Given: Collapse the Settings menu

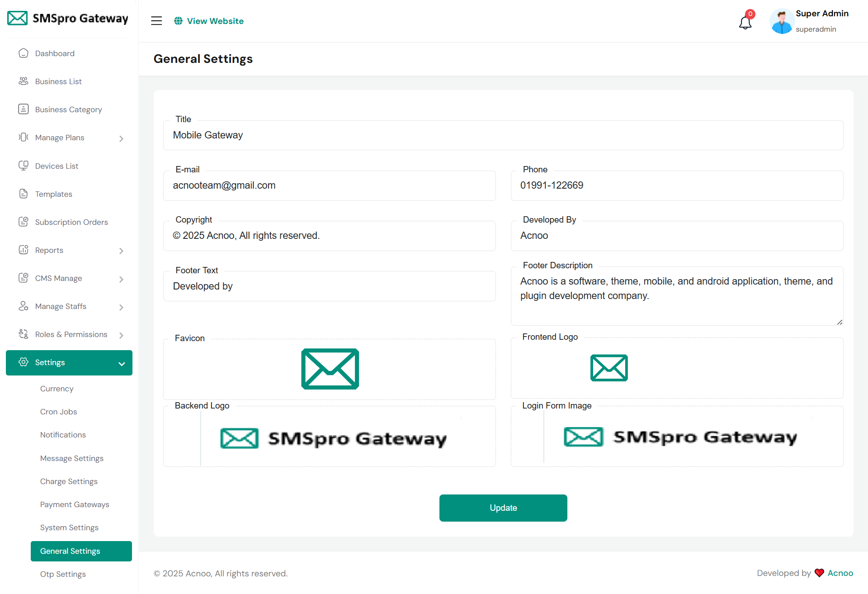Looking at the screenshot, I should click(122, 363).
